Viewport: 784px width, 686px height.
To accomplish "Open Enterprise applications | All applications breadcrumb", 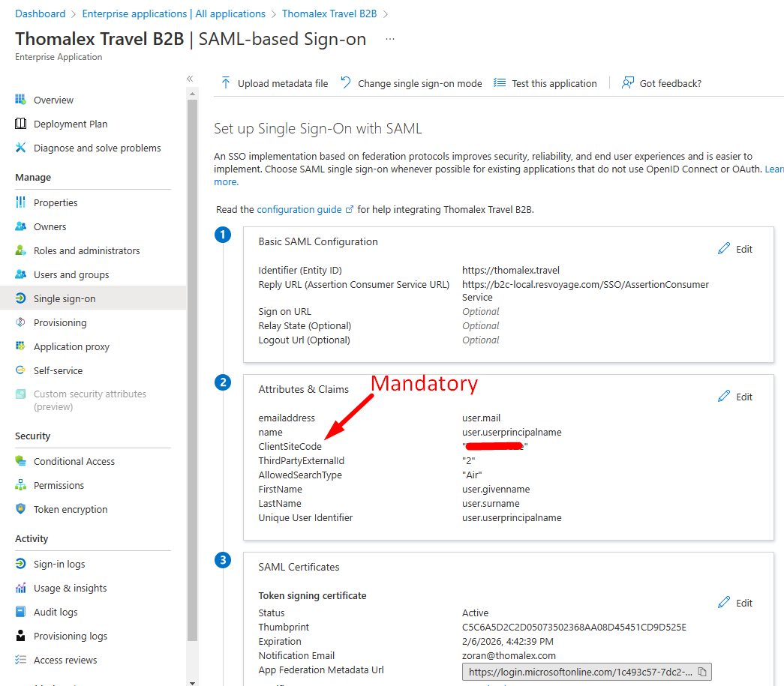I will coord(173,13).
